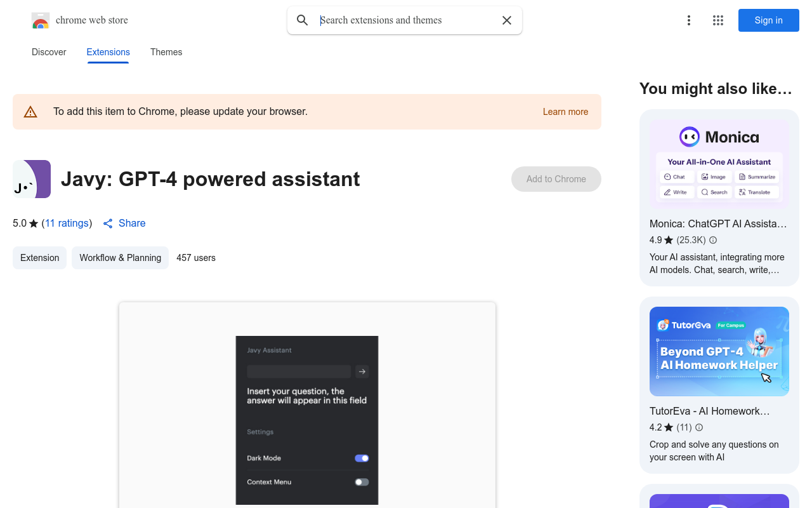This screenshot has width=812, height=508.
Task: Click the Javy: GPT-4 powered assistant heading
Action: (210, 179)
